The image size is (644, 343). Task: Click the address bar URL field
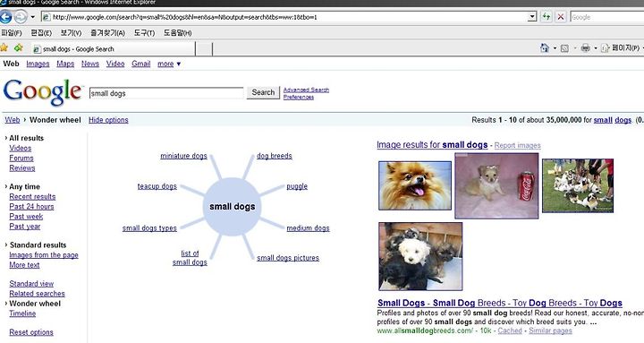(284, 17)
